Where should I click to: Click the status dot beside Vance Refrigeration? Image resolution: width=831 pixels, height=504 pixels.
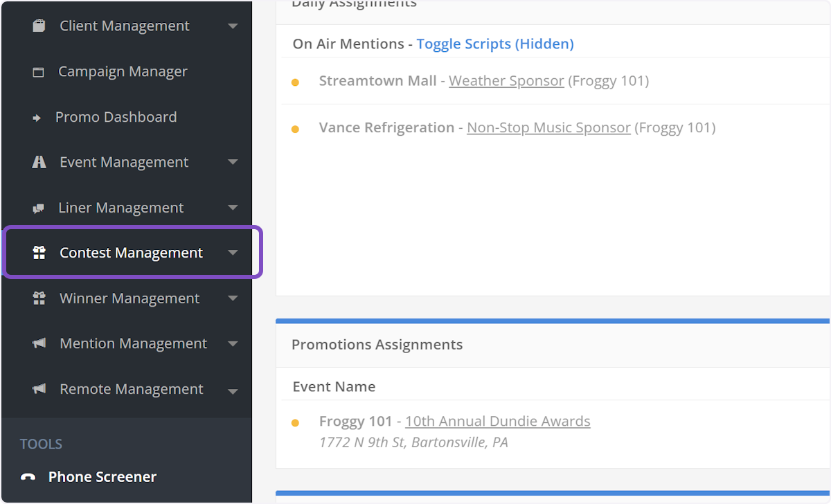coord(296,127)
